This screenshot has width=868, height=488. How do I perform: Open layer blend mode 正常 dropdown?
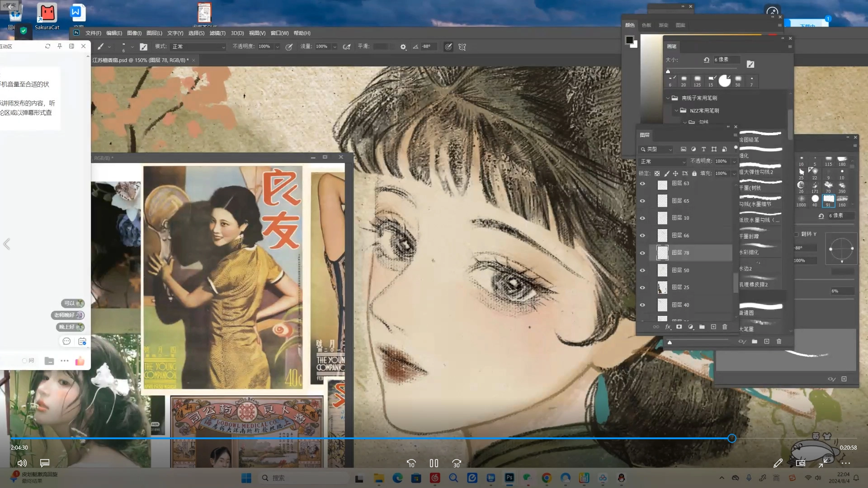(662, 161)
